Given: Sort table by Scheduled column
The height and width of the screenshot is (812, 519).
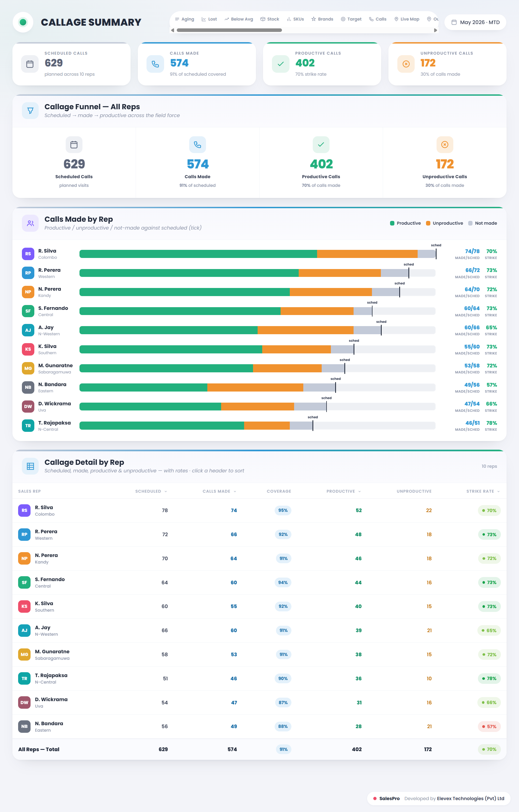Looking at the screenshot, I should click(x=151, y=491).
